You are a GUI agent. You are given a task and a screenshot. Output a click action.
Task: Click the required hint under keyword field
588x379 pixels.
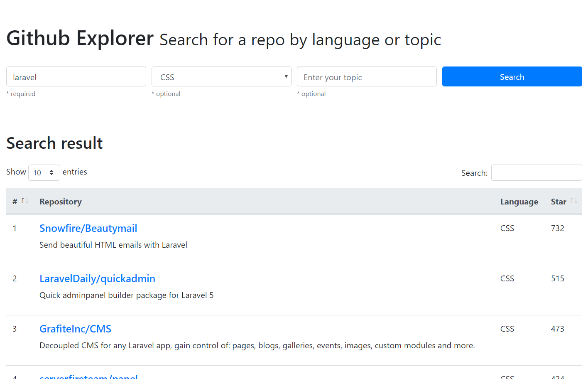point(21,94)
